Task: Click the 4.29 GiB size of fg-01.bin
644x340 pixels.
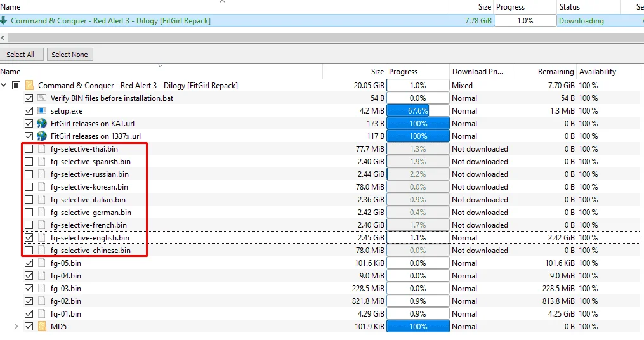Action: tap(371, 314)
